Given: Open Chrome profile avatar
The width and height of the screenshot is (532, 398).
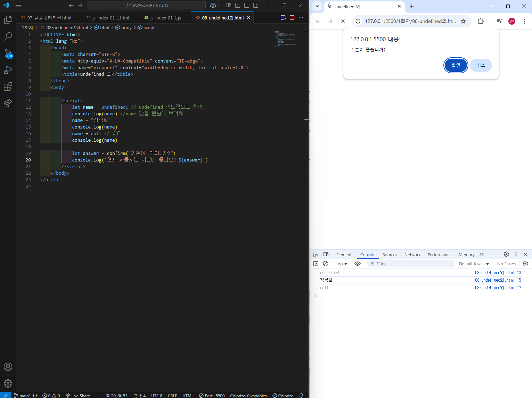Looking at the screenshot, I should coord(512,21).
